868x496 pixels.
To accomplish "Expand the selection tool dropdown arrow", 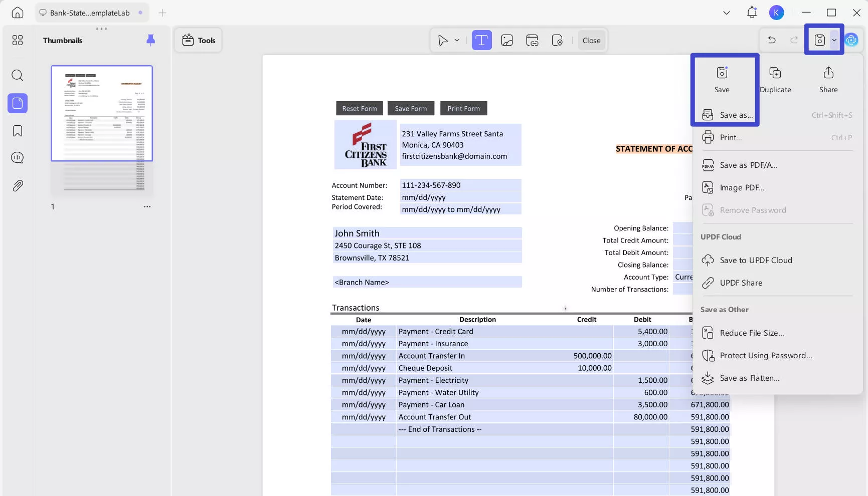I will (x=456, y=40).
